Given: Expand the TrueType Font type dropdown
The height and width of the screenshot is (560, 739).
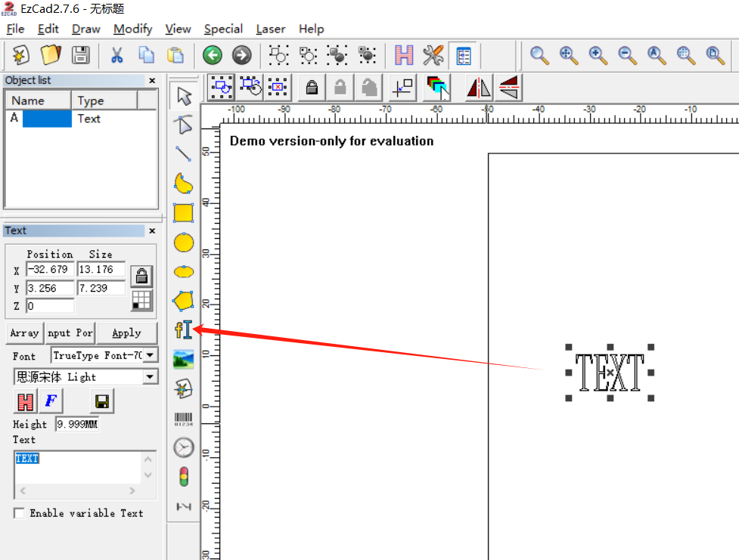Looking at the screenshot, I should point(151,355).
